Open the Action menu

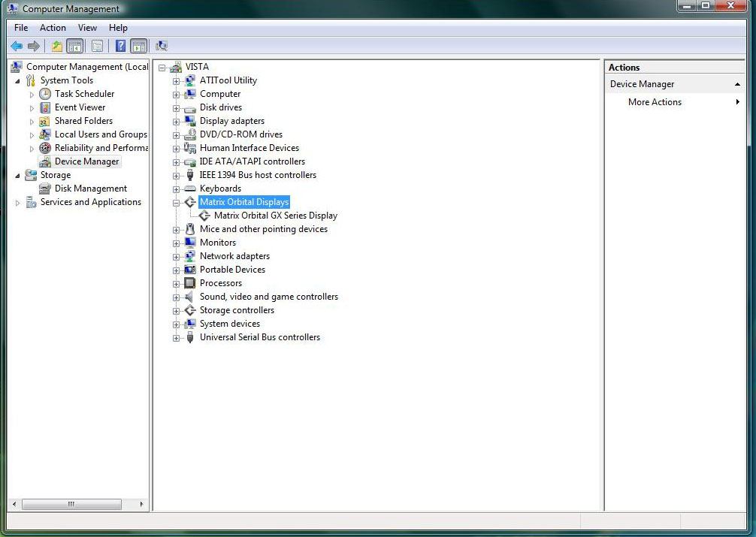tap(53, 28)
